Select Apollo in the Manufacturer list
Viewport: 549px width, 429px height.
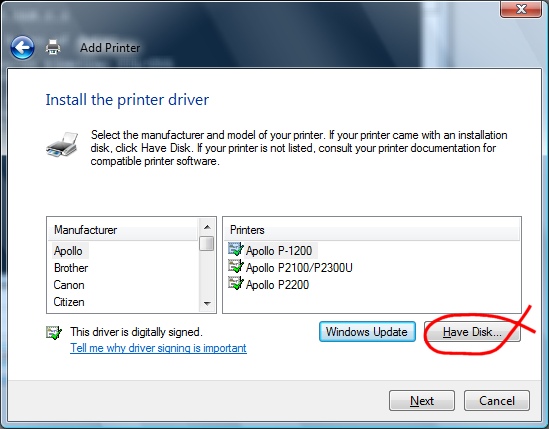(x=68, y=251)
